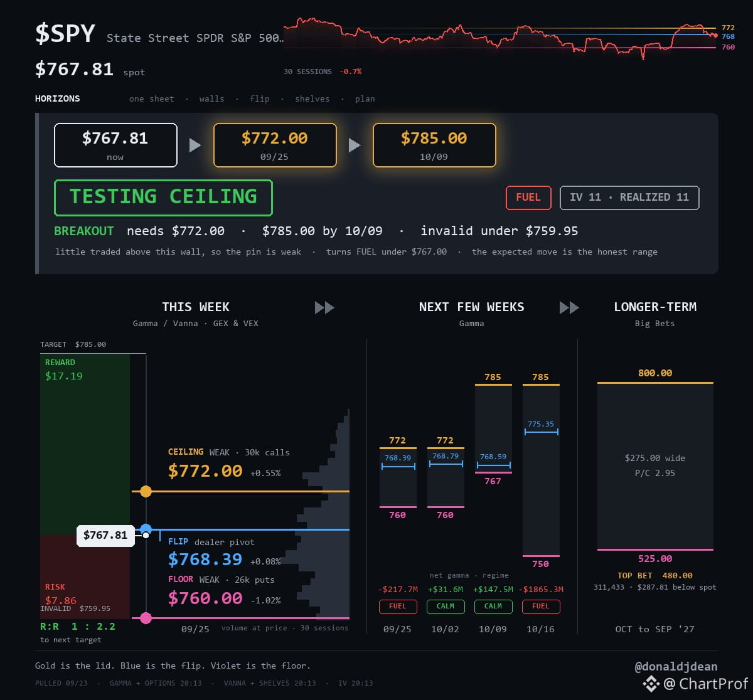The image size is (753, 700).
Task: Click the pink floor marker dot at $760
Action: [x=146, y=618]
